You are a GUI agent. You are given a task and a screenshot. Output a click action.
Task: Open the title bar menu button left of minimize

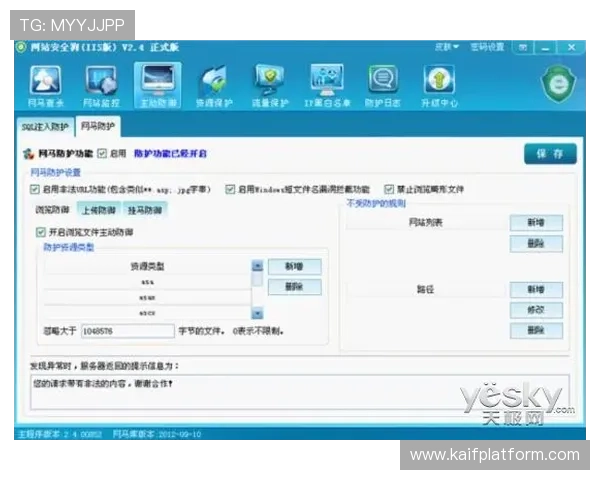[523, 48]
